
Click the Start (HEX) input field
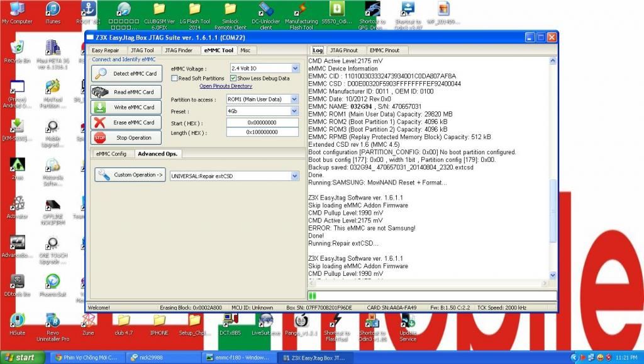click(262, 123)
